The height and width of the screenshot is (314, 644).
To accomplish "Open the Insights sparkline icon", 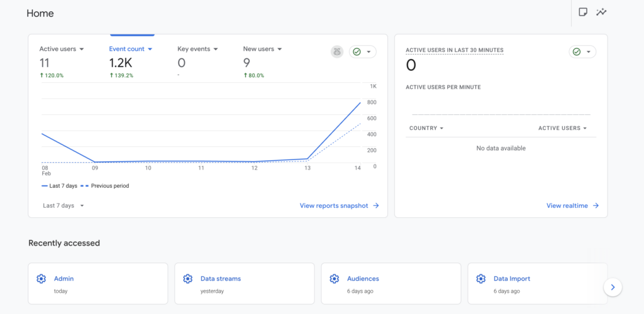I will 602,12.
